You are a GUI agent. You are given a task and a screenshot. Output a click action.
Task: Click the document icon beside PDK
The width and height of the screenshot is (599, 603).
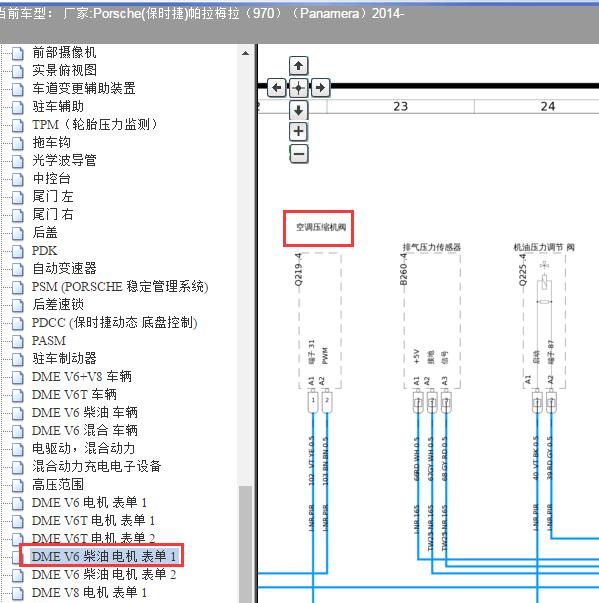17,251
